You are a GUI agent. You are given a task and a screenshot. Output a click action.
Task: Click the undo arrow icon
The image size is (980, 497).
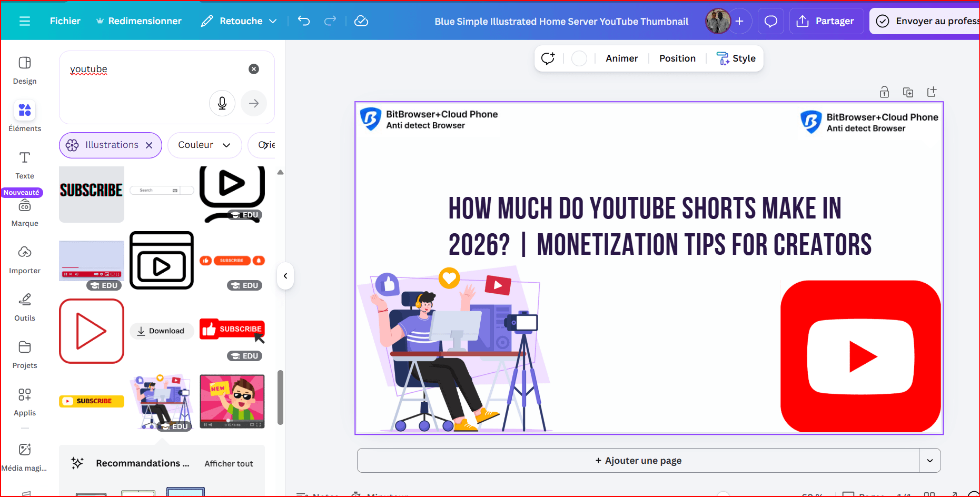pos(304,21)
